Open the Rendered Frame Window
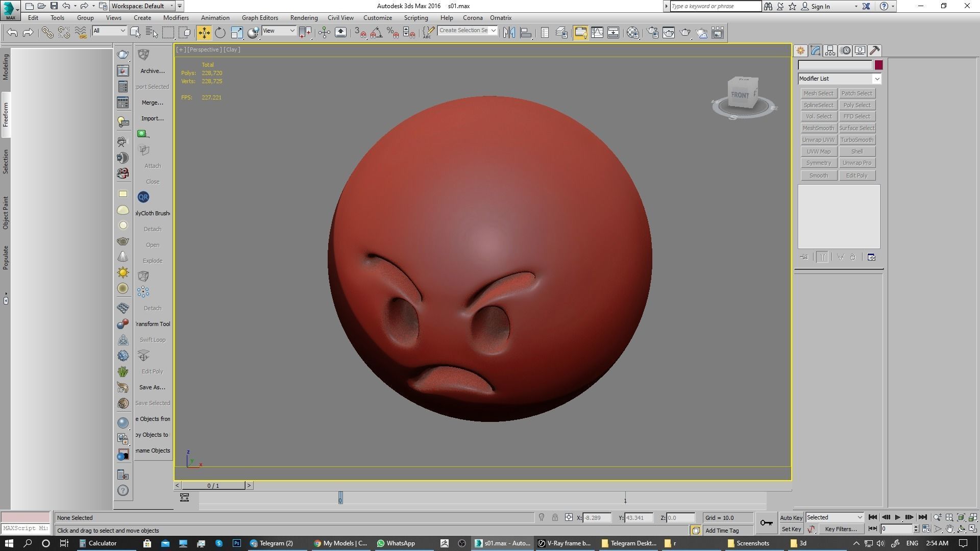980x551 pixels. click(x=669, y=33)
